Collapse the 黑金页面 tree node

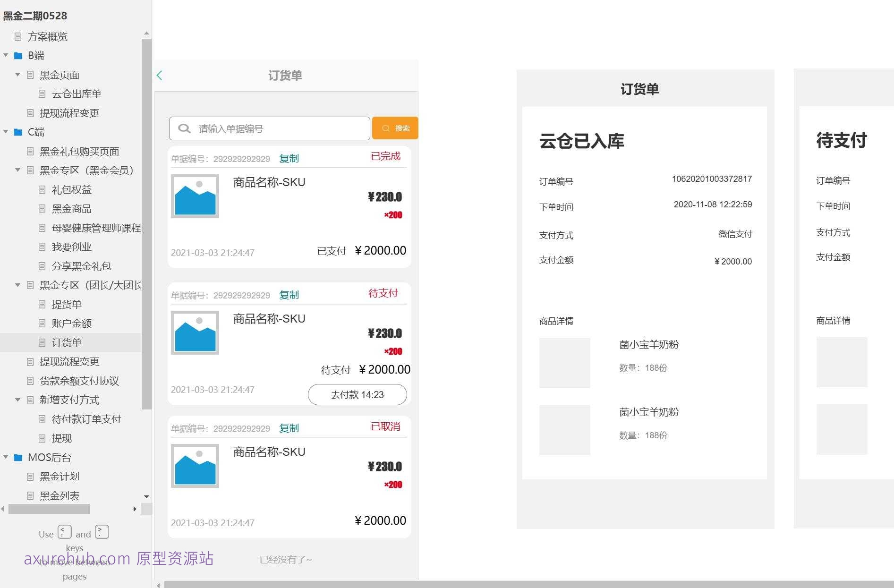17,75
